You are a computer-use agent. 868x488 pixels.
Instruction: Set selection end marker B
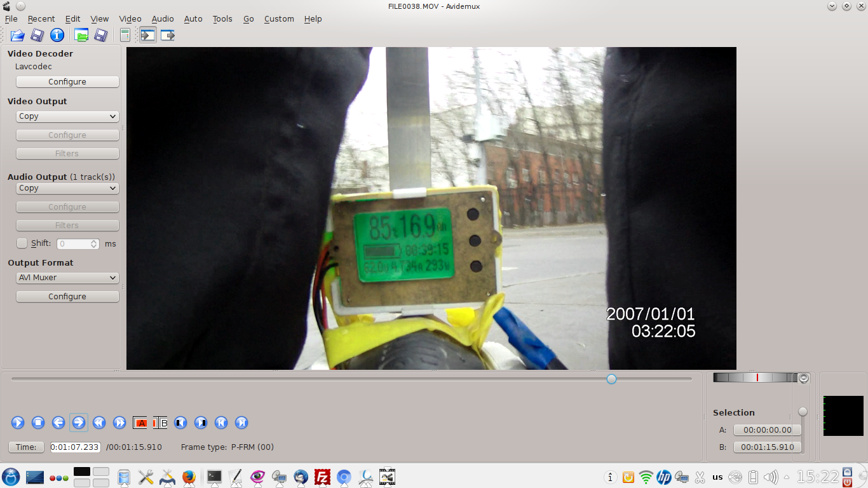pyautogui.click(x=160, y=423)
